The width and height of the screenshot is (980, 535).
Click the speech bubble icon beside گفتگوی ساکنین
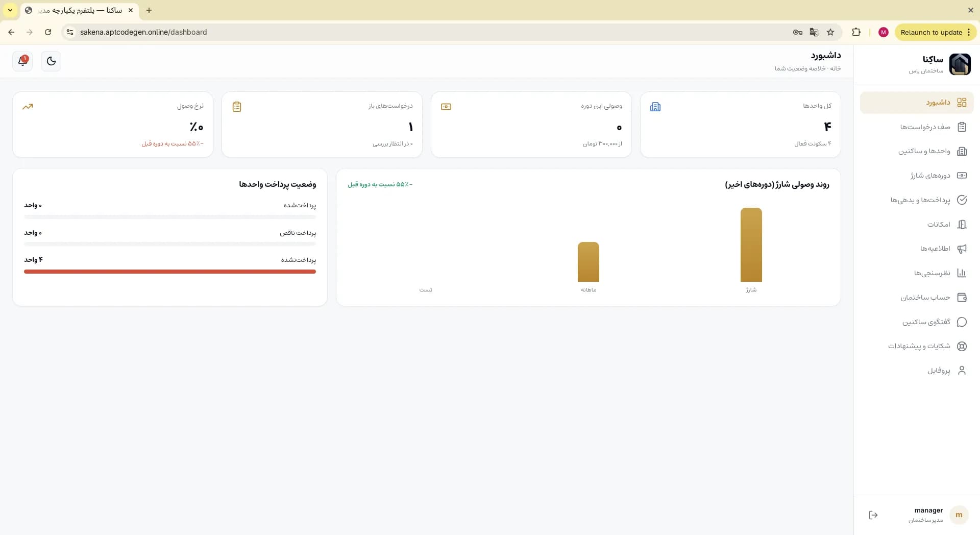pos(962,322)
